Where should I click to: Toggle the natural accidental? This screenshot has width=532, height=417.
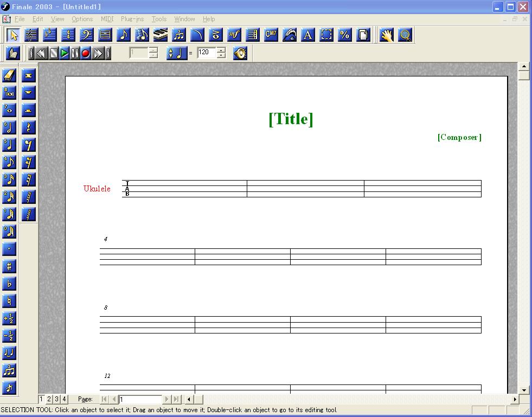pyautogui.click(x=9, y=301)
